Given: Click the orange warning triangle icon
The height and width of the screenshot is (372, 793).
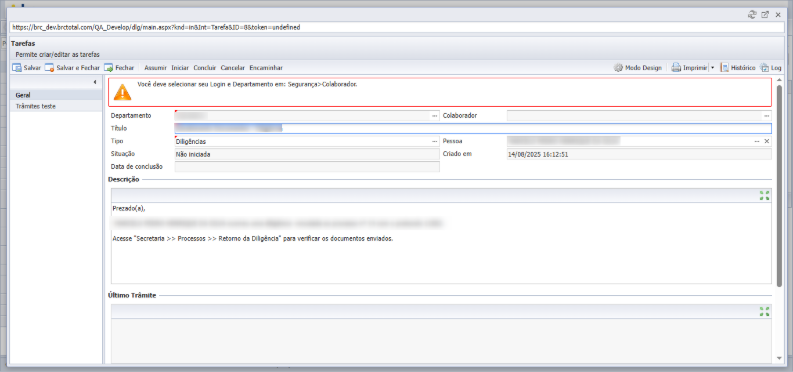Looking at the screenshot, I should 122,92.
